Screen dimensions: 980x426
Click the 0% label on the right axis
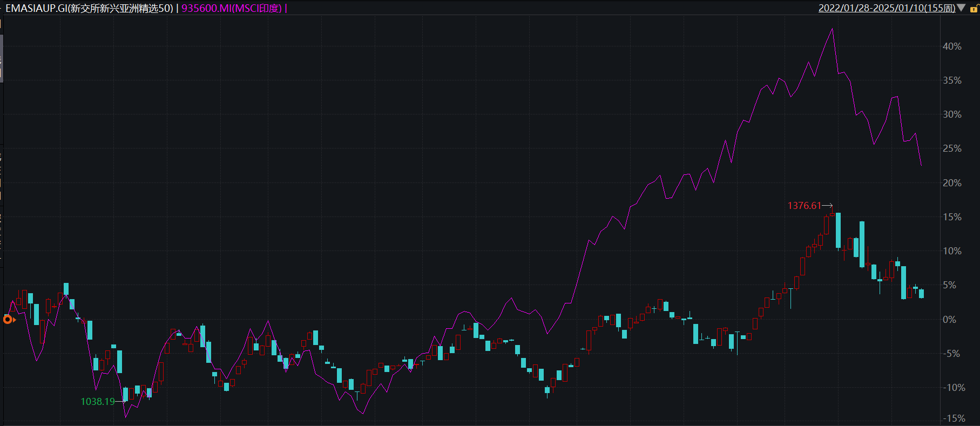pyautogui.click(x=949, y=320)
